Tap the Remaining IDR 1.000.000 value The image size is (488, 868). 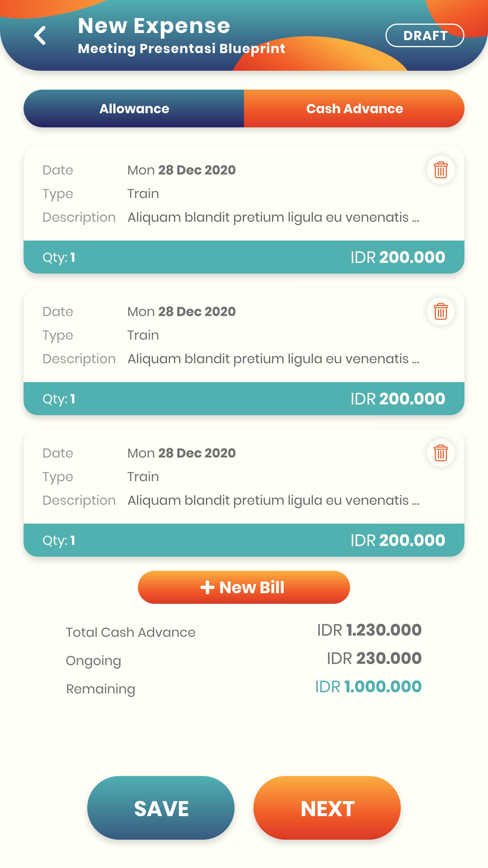[368, 686]
